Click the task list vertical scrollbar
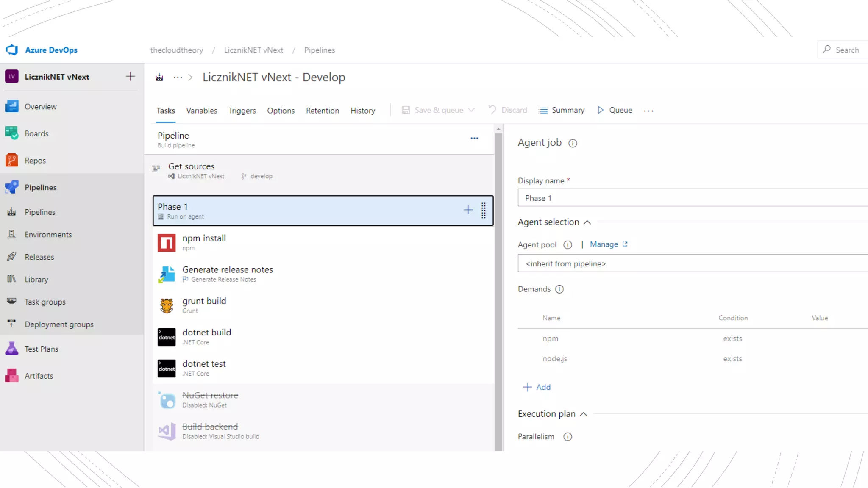The image size is (868, 488). pyautogui.click(x=498, y=288)
